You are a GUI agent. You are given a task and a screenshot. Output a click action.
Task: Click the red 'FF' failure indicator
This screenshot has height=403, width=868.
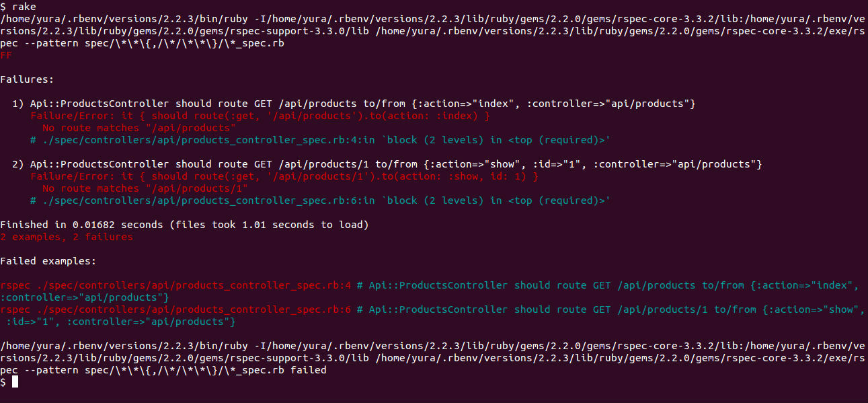(6, 55)
